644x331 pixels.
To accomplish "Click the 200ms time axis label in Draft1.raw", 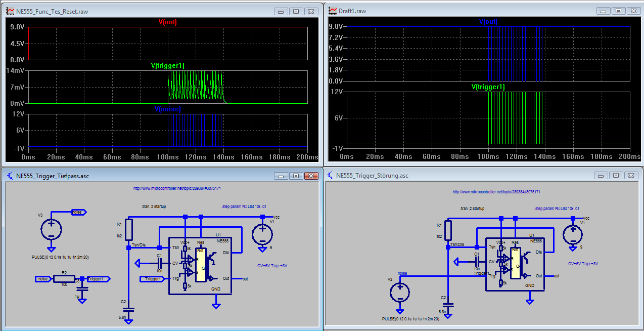I will 630,157.
